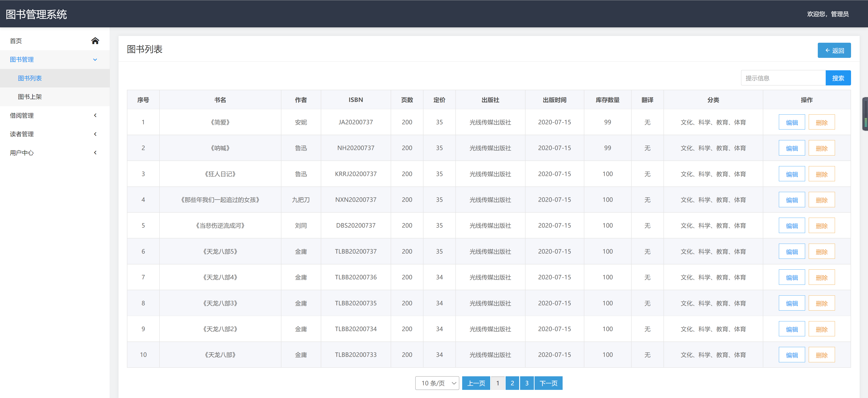The height and width of the screenshot is (398, 868).
Task: Click the 图书管理系统 header title
Action: [36, 14]
